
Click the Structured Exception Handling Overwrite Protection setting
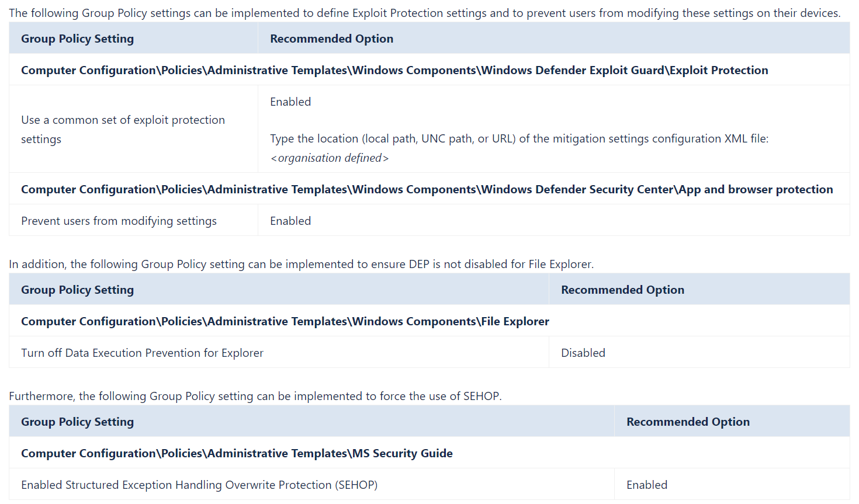click(199, 485)
